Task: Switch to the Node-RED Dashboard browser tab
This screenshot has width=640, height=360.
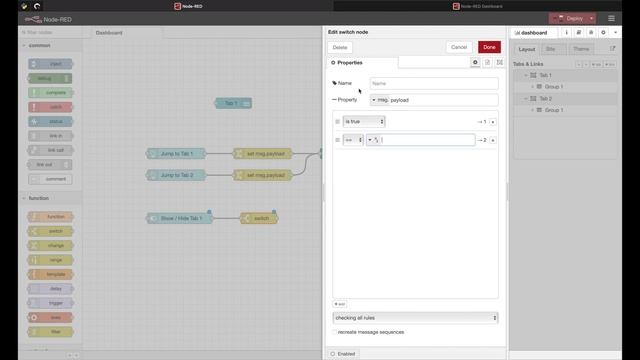Action: tap(478, 6)
